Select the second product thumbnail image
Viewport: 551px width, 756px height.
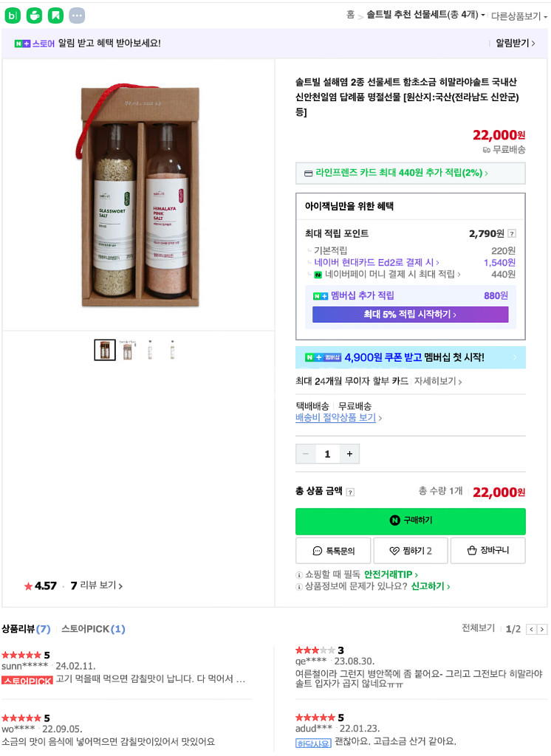128,350
